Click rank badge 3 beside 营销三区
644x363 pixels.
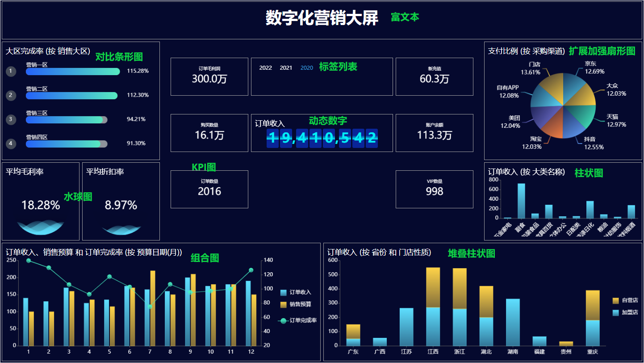(x=11, y=119)
